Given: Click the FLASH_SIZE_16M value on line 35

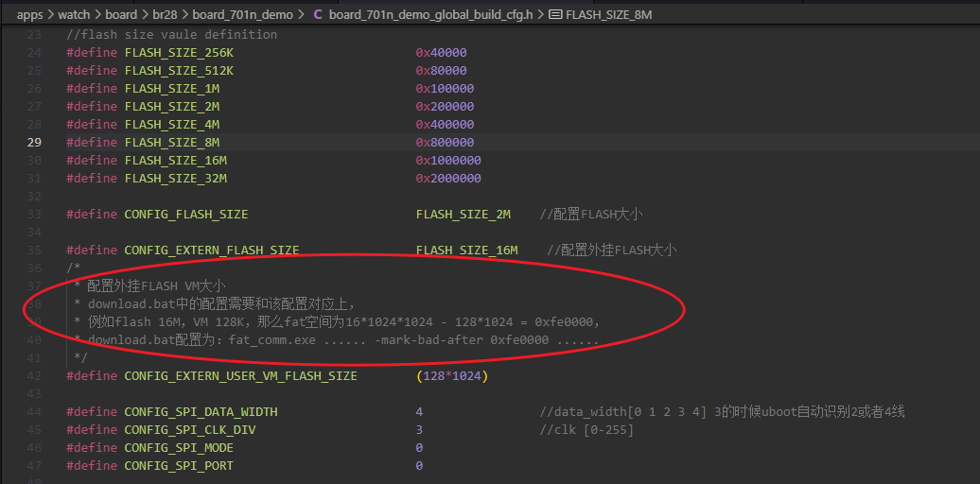Looking at the screenshot, I should pos(467,251).
